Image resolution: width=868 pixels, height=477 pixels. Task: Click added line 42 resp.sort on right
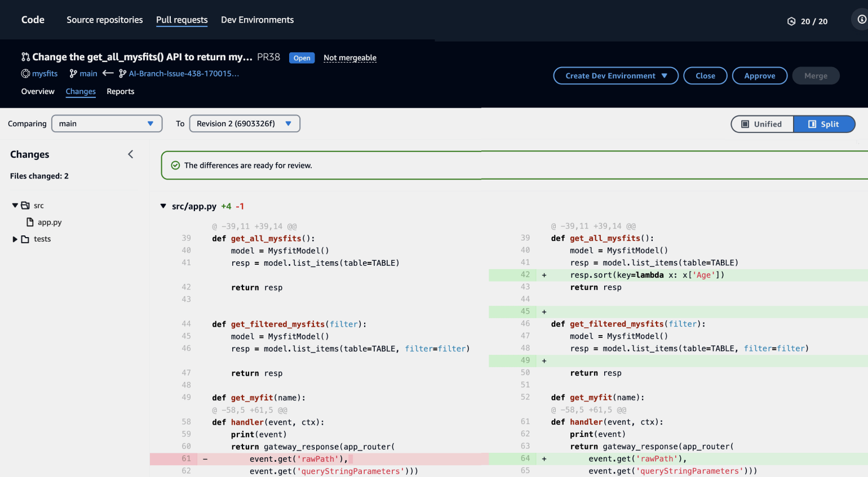[x=679, y=275]
